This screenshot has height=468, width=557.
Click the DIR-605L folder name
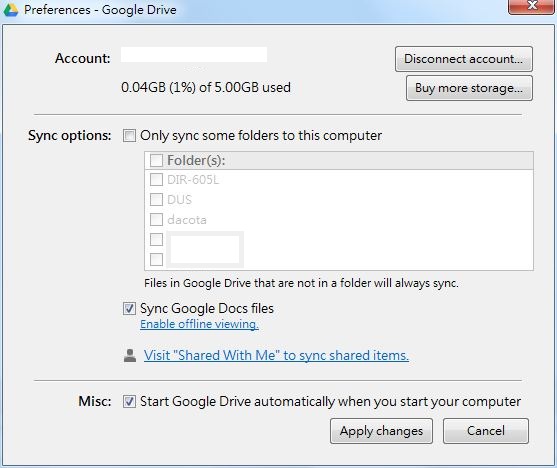(x=193, y=180)
